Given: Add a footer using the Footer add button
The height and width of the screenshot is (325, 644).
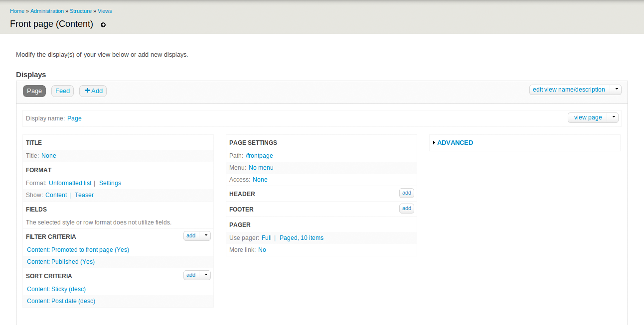Looking at the screenshot, I should (407, 209).
